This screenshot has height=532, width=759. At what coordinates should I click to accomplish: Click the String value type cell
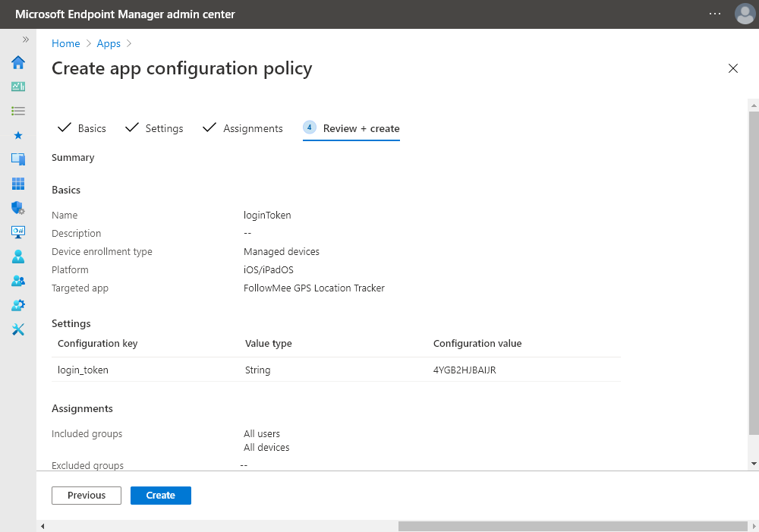pyautogui.click(x=257, y=370)
